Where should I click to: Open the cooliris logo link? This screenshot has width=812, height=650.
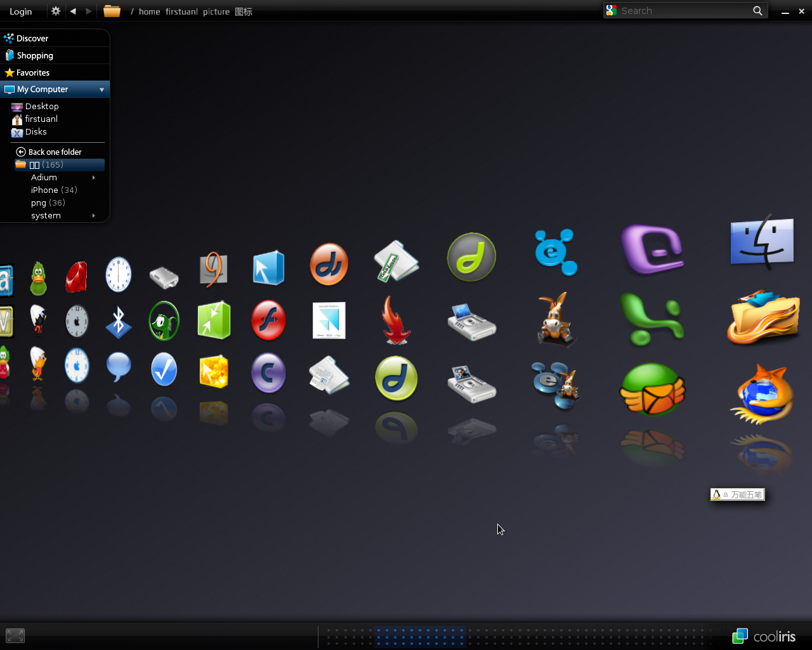pos(764,636)
